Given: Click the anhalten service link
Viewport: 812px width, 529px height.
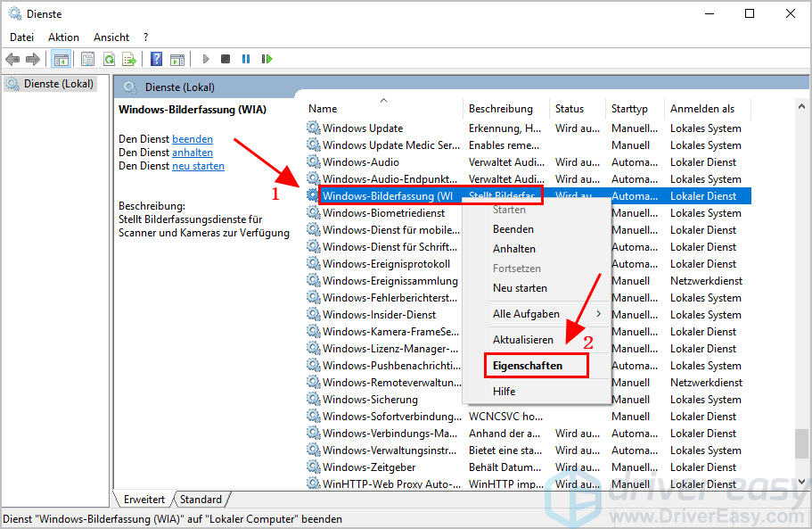Looking at the screenshot, I should point(193,153).
